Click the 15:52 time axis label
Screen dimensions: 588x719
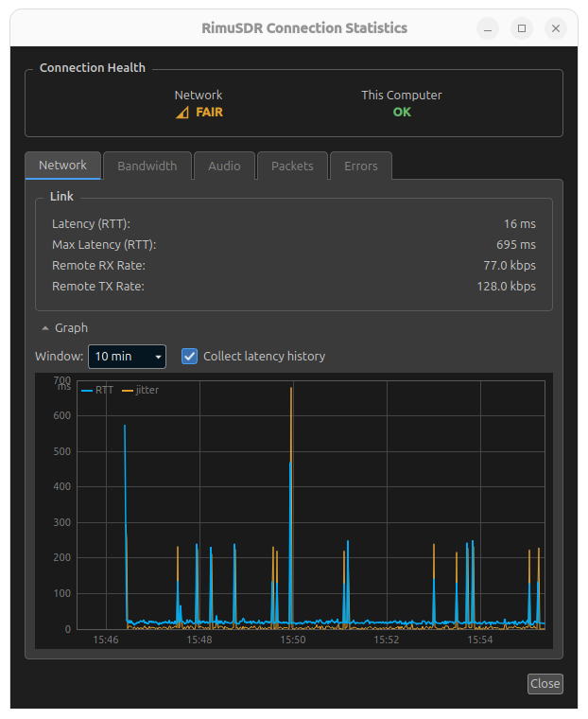point(387,640)
